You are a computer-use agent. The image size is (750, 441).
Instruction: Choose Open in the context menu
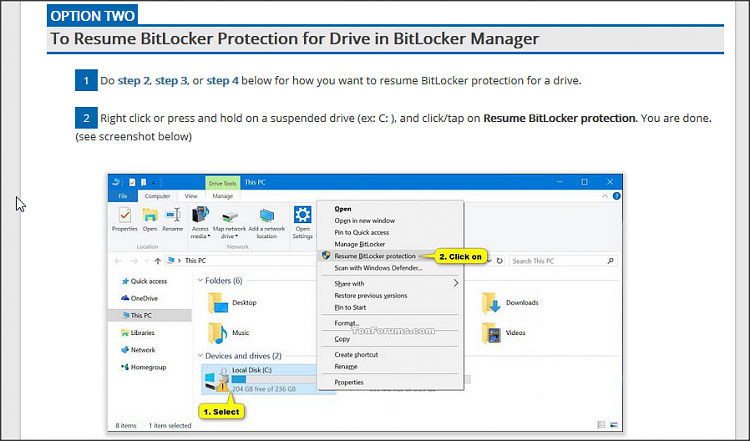tap(342, 209)
